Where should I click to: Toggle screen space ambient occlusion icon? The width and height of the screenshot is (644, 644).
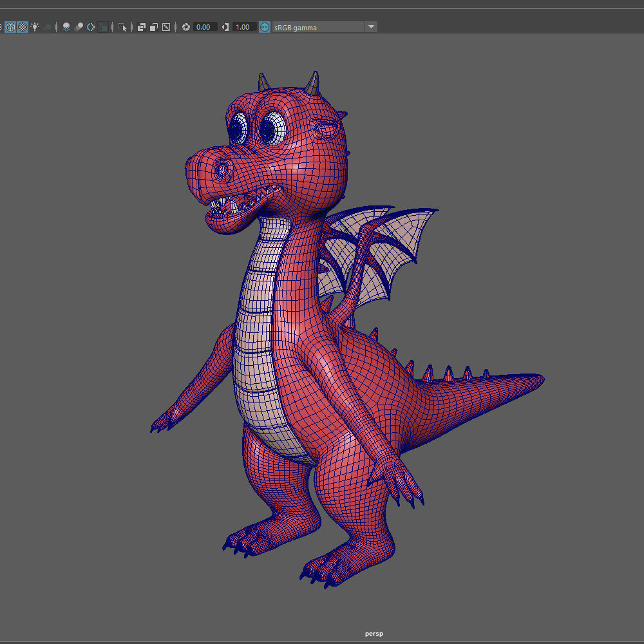point(66,27)
